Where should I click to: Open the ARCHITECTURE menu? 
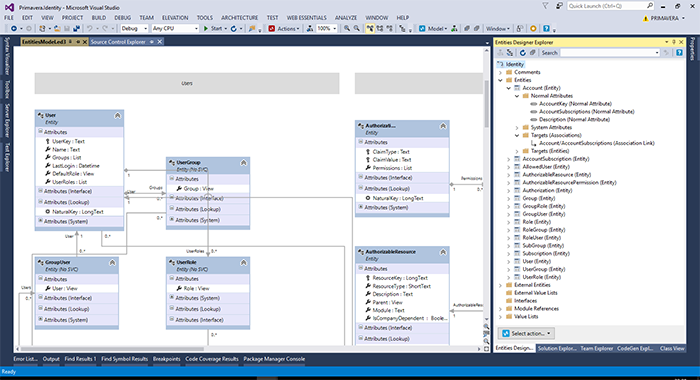[x=239, y=18]
